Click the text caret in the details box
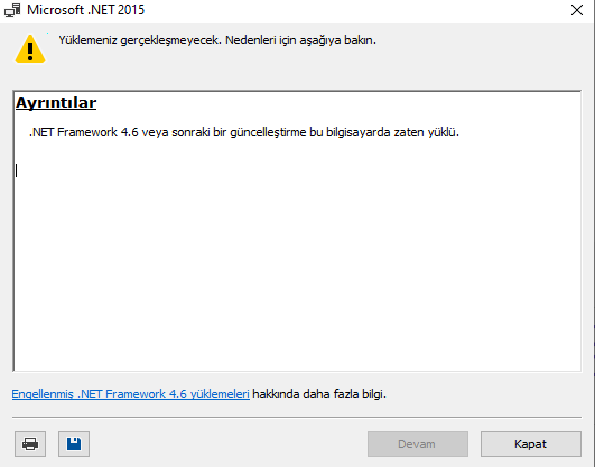Screen dimensions: 597x467 [17, 170]
